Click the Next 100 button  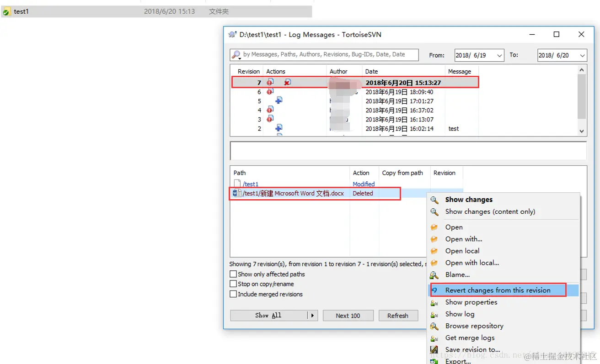(x=348, y=316)
